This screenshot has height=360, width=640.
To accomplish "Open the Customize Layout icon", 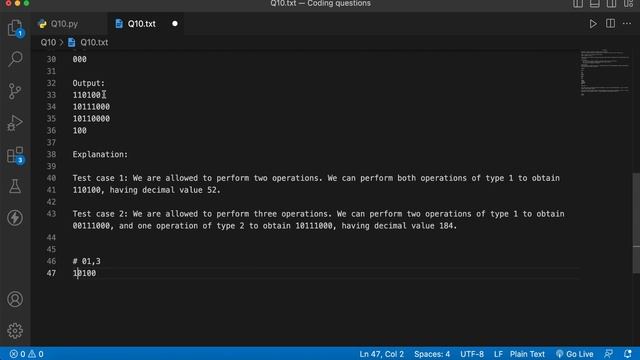I will coord(628,4).
